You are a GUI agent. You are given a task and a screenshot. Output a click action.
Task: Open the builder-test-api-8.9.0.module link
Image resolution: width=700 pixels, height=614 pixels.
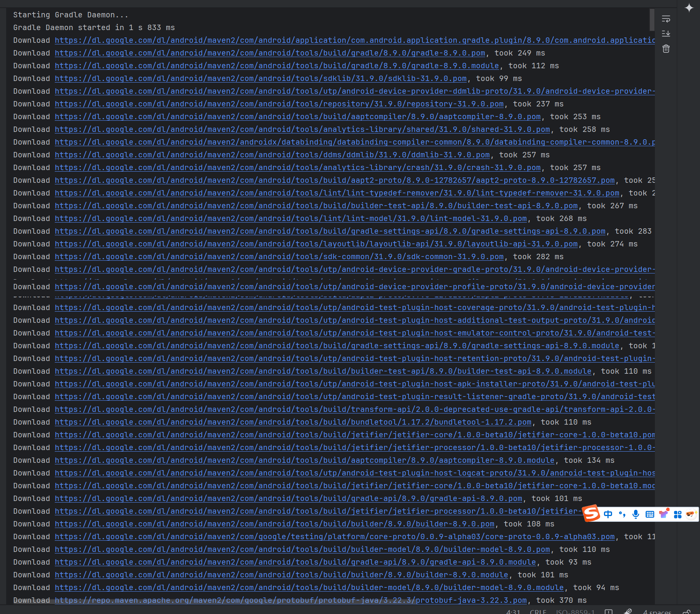pos(323,371)
